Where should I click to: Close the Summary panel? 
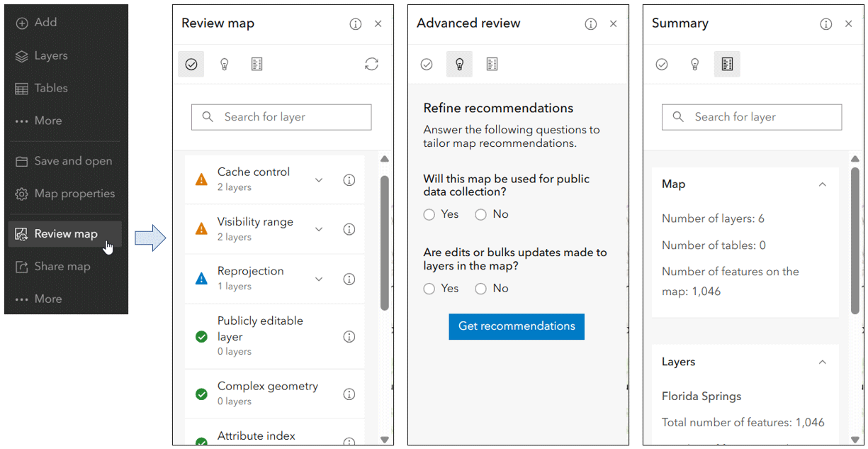coord(849,24)
